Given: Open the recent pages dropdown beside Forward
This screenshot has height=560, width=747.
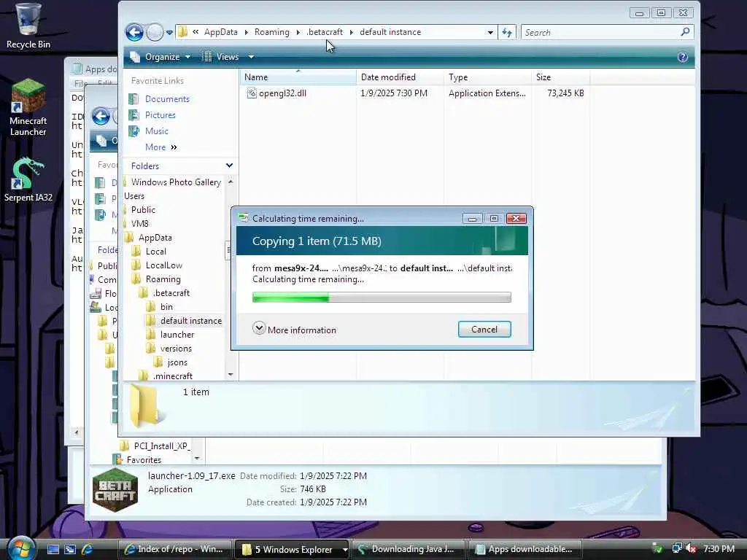Looking at the screenshot, I should pos(169,32).
